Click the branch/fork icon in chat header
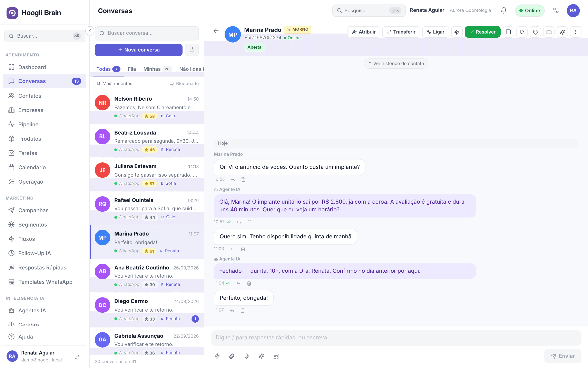This screenshot has height=368, width=588. (522, 32)
